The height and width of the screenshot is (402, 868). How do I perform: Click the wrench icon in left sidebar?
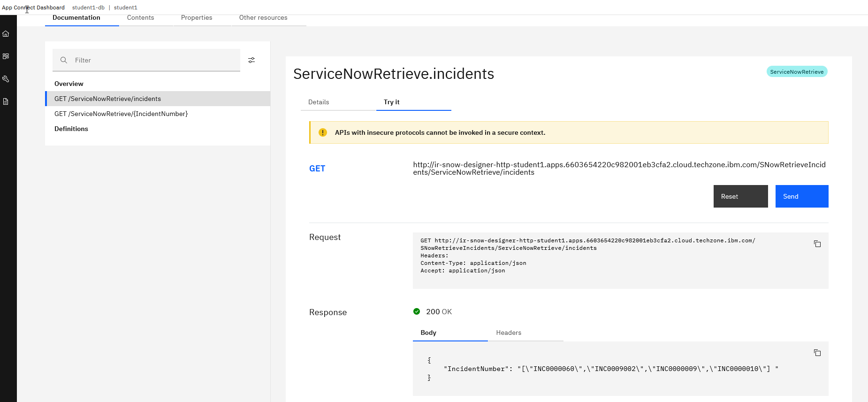click(x=6, y=79)
